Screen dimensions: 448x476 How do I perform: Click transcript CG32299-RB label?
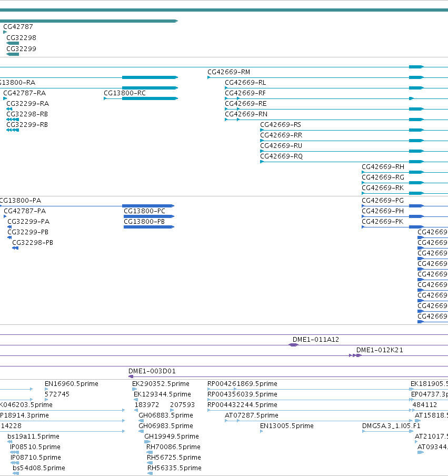tap(27, 124)
